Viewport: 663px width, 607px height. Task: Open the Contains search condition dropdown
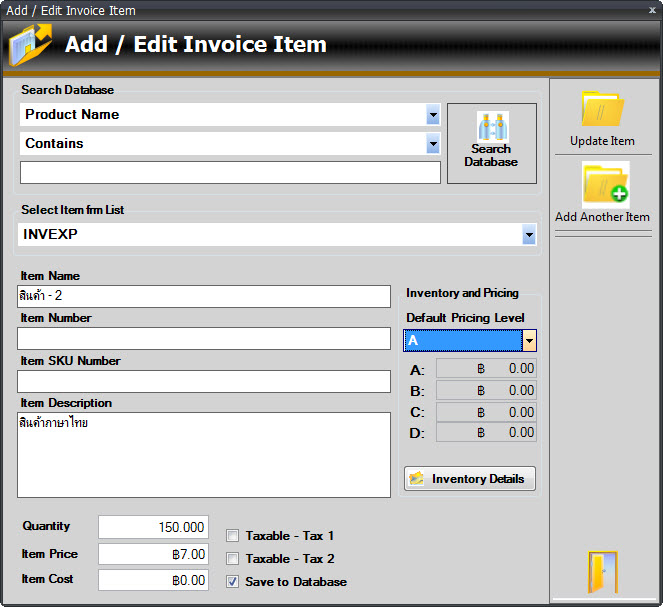pos(432,144)
